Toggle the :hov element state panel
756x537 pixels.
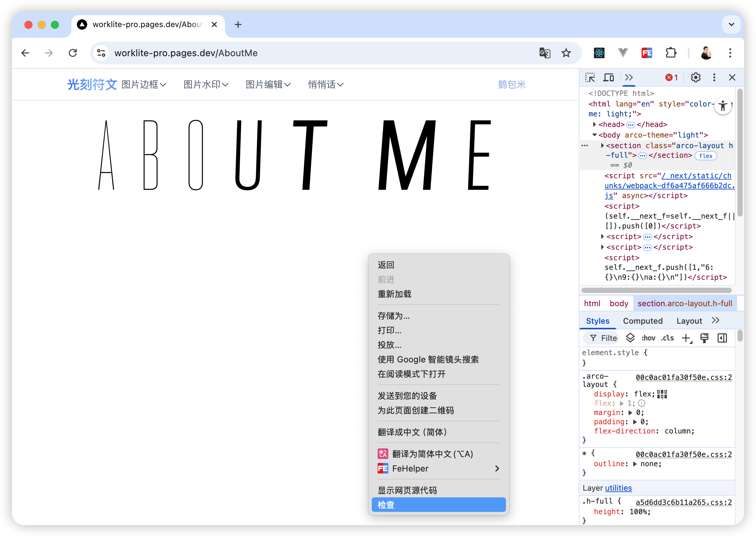[648, 338]
